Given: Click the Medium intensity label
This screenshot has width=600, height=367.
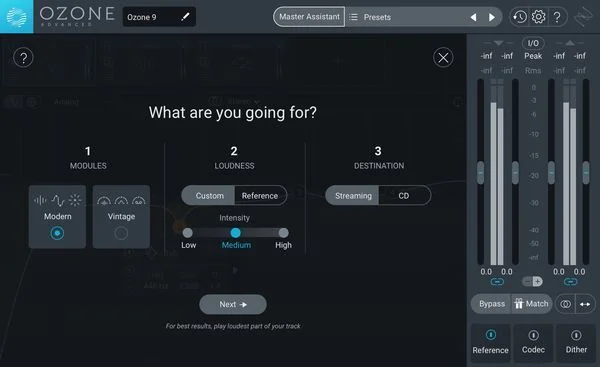Looking at the screenshot, I should (236, 245).
